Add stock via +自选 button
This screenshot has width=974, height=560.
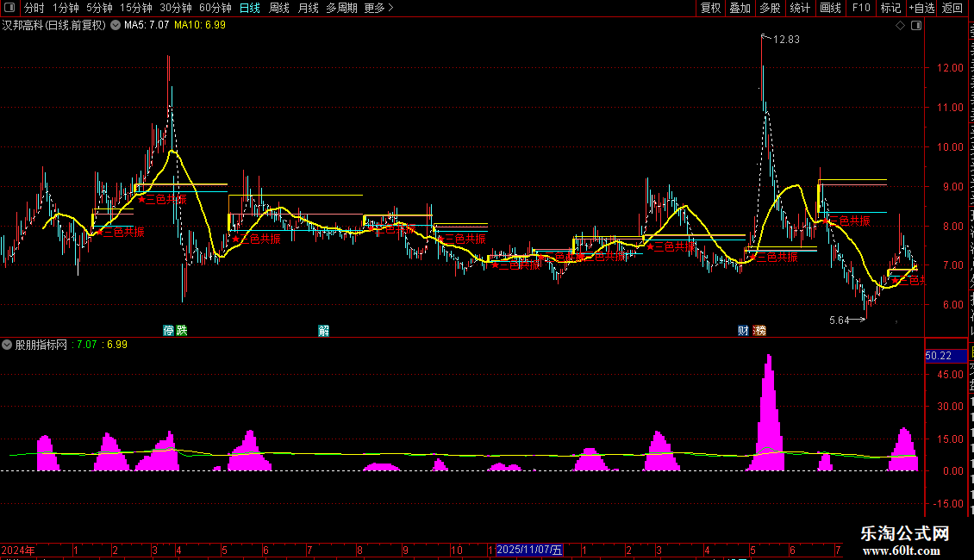(x=921, y=8)
